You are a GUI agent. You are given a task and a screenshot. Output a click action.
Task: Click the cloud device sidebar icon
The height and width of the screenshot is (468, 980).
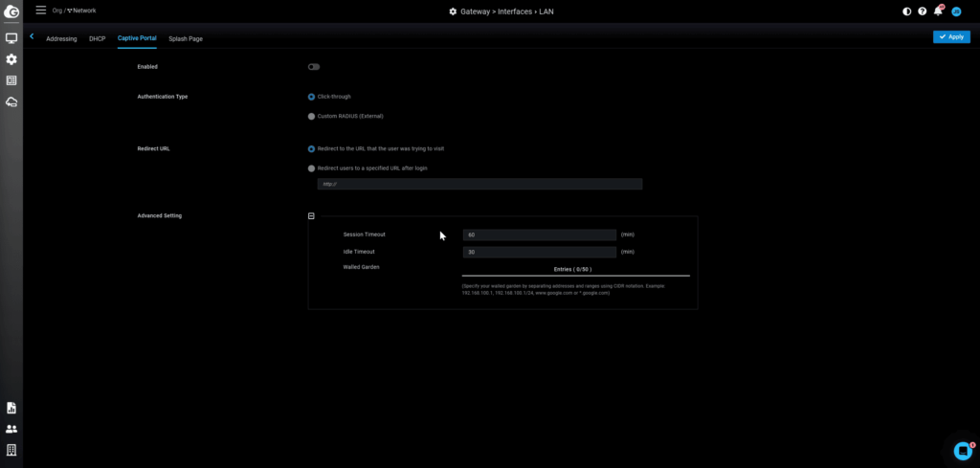(11, 101)
